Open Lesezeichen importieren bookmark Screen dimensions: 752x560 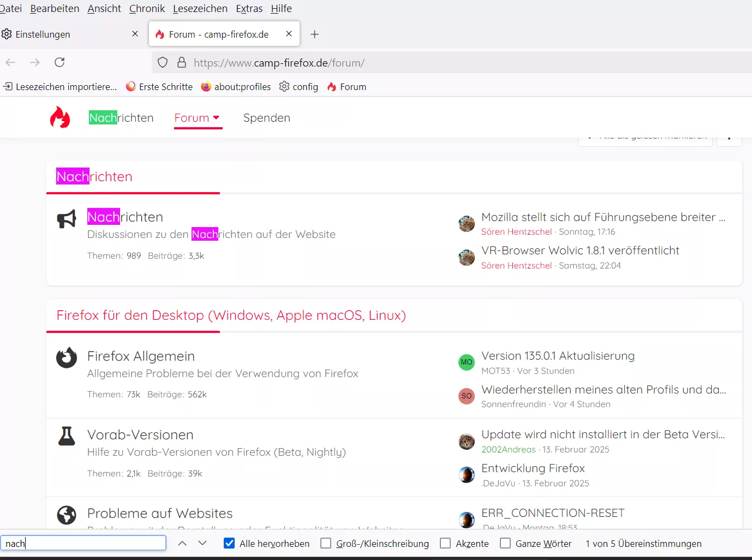[60, 87]
